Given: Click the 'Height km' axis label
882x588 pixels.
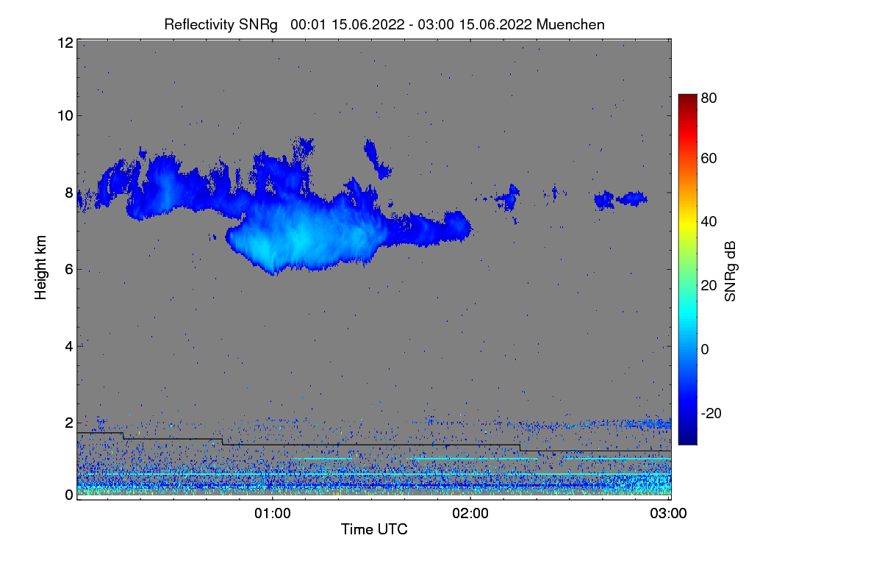Looking at the screenshot, I should click(40, 268).
